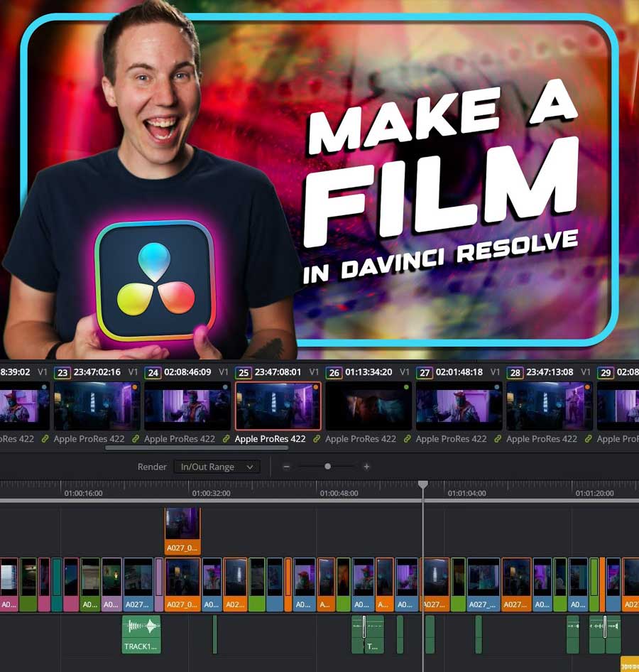Click the blue color dot on clip 27 thumbnail
This screenshot has height=672, width=639.
pos(497,387)
